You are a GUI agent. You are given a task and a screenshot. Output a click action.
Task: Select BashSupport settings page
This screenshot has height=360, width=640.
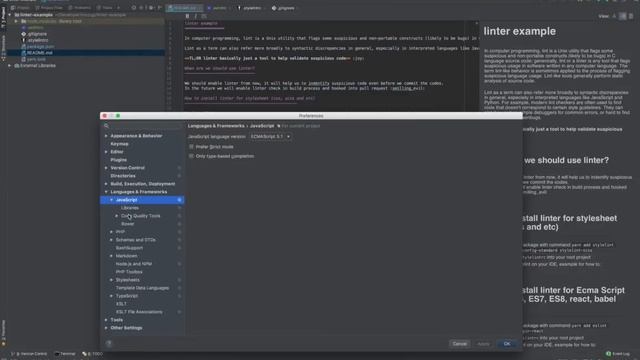pyautogui.click(x=129, y=248)
